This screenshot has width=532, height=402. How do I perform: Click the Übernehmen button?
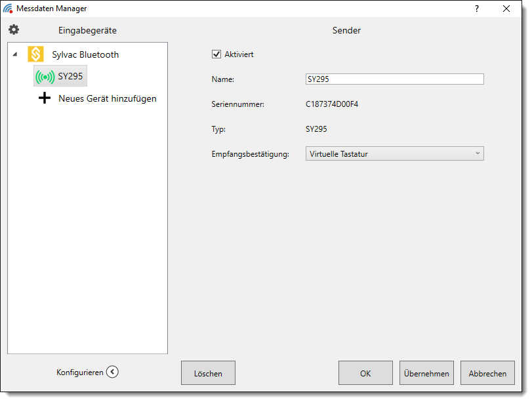[426, 373]
